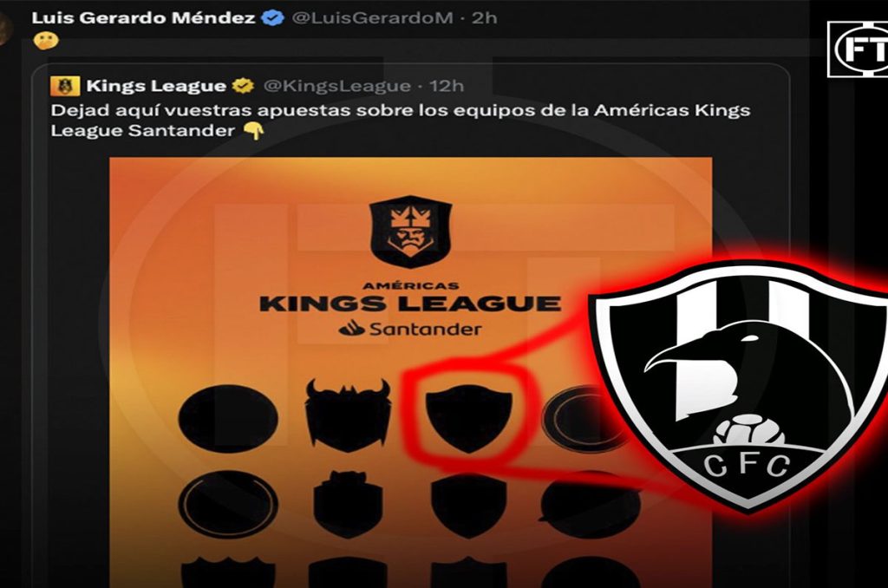The image size is (888, 588).
Task: Open the Kings League display name
Action: (x=156, y=86)
